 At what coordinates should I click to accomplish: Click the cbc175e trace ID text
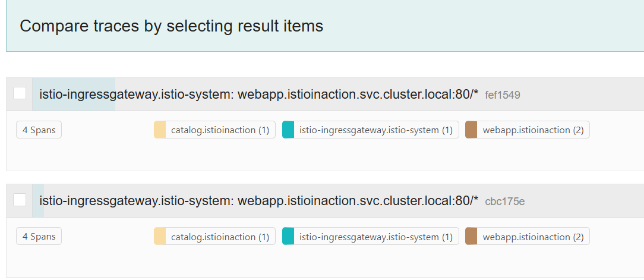[505, 202]
